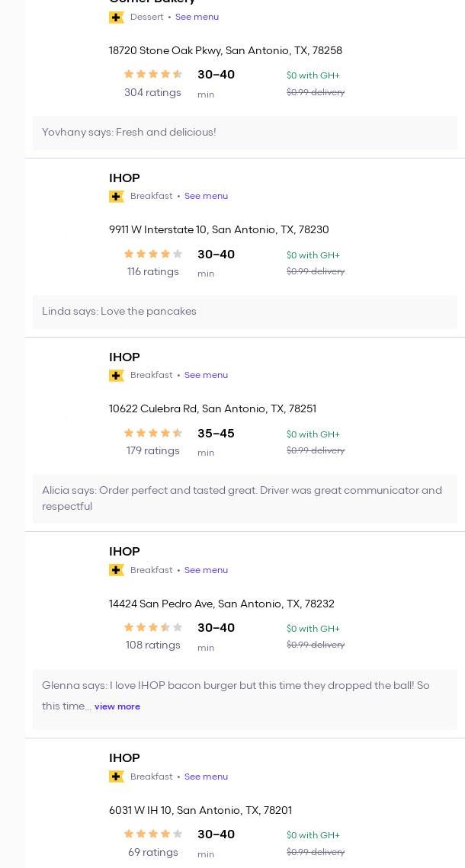Click the GH+ badge for IHOP on W Interstate 10
This screenshot has height=868, width=465.
pos(117,197)
